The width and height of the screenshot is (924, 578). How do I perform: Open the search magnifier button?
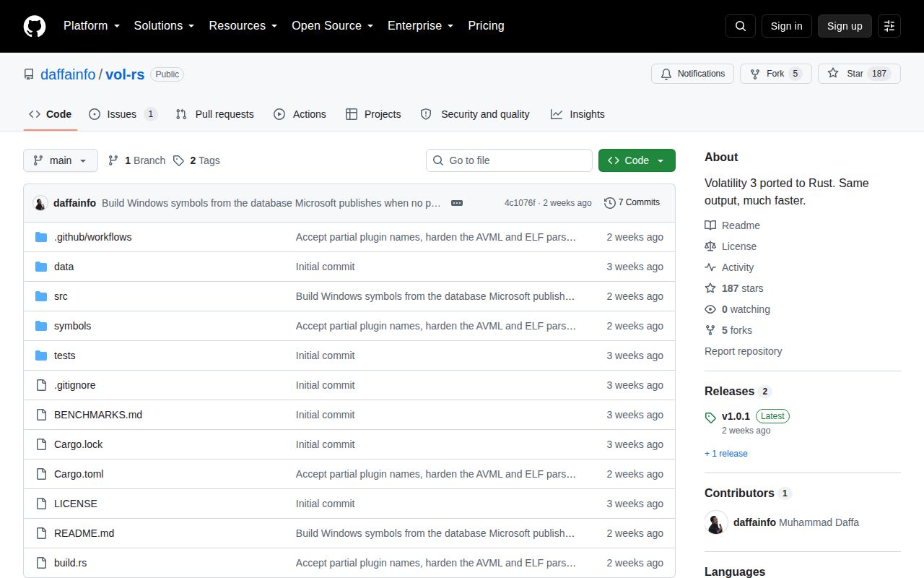(x=741, y=26)
